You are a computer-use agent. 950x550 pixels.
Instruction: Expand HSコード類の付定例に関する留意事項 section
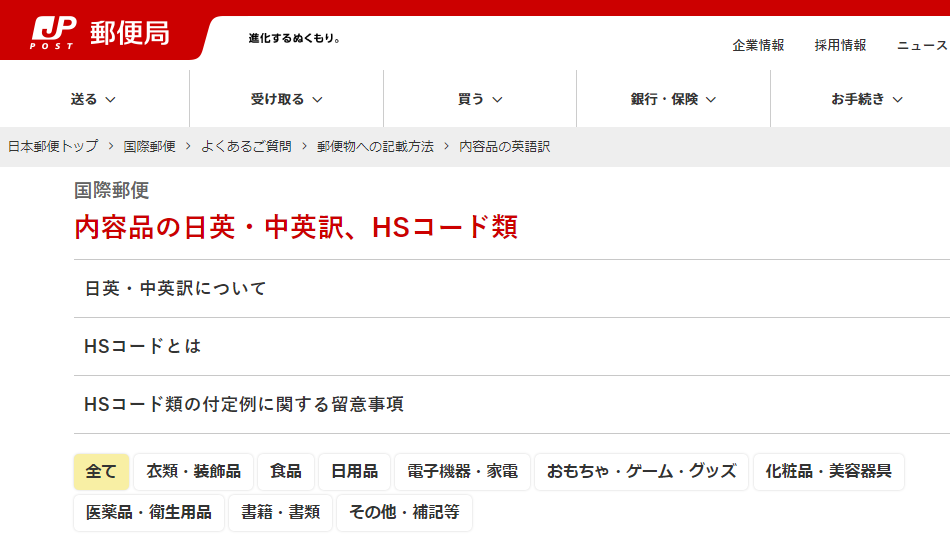click(x=512, y=405)
